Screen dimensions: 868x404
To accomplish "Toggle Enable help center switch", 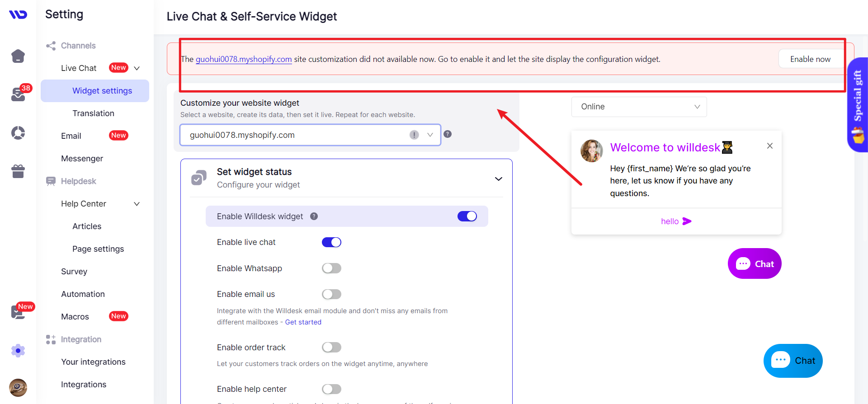I will pyautogui.click(x=331, y=389).
